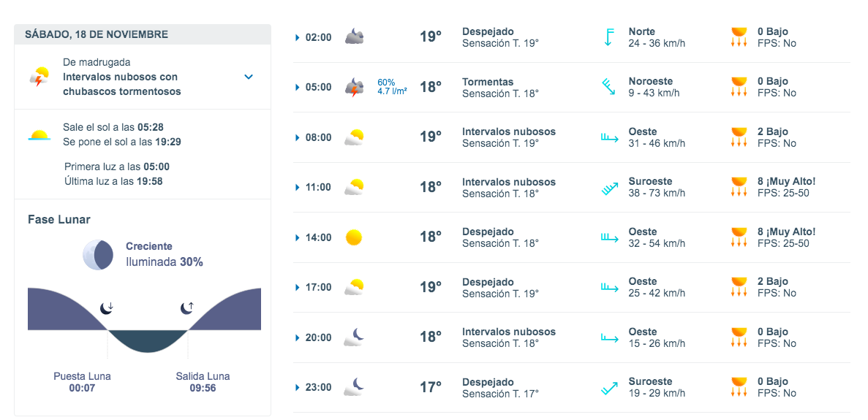Click the Suroeste wind barb icon at 11:00

pos(609,188)
